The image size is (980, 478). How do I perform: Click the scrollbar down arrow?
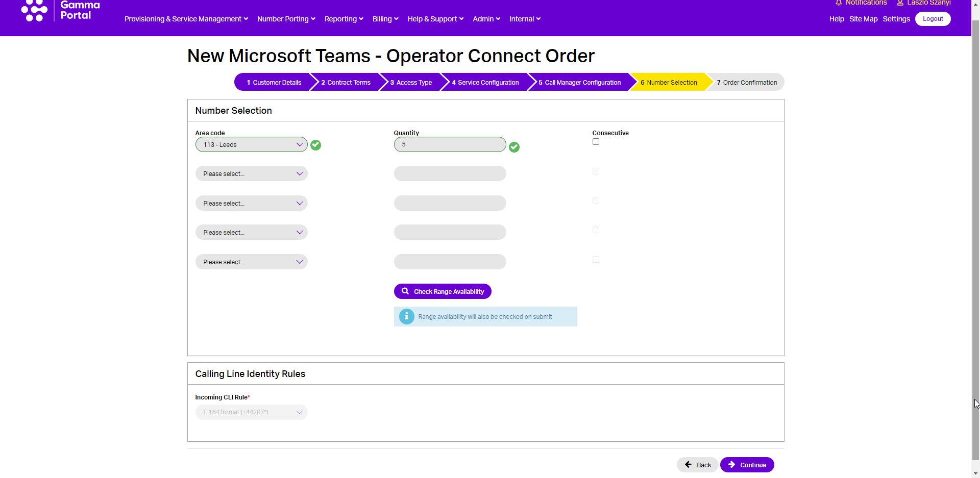(x=975, y=473)
